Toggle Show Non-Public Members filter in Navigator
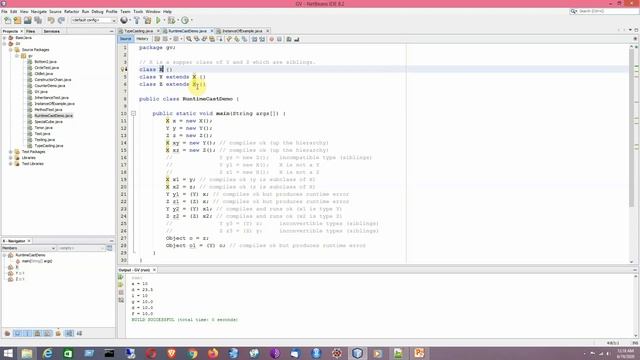 tap(38, 333)
